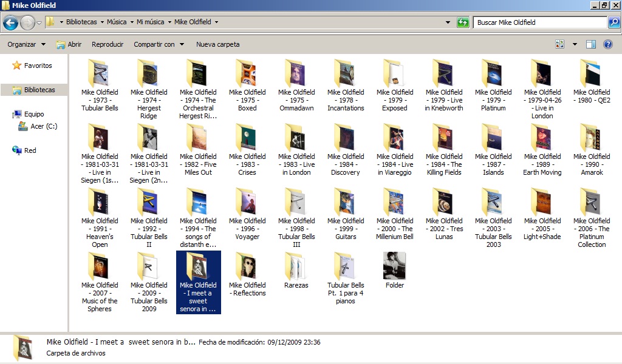Image resolution: width=622 pixels, height=364 pixels.
Task: Select the 1999 Guitars folder icon
Action: pyautogui.click(x=346, y=201)
